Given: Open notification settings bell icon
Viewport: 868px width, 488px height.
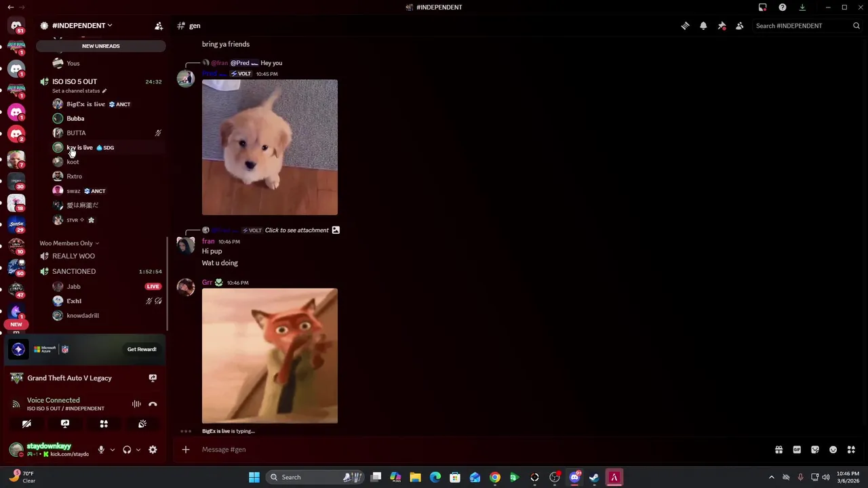Looking at the screenshot, I should pos(703,26).
